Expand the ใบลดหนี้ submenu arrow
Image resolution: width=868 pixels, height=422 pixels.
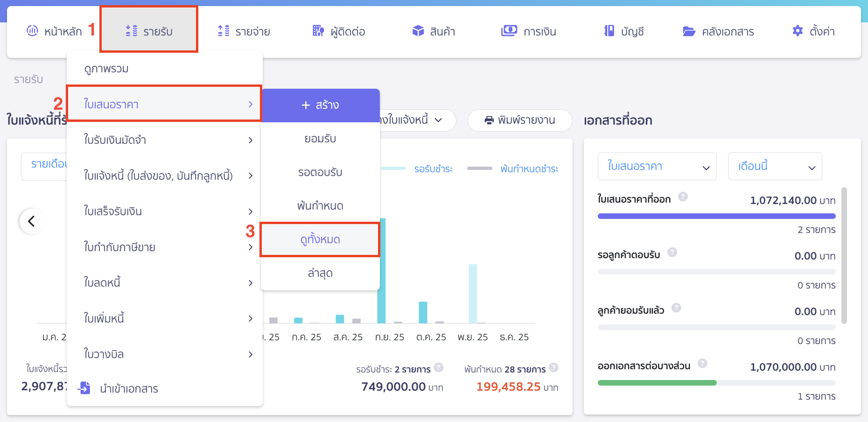250,283
